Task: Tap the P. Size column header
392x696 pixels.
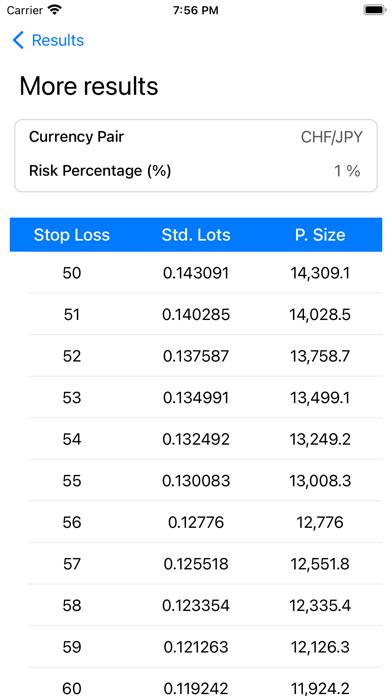Action: click(320, 235)
